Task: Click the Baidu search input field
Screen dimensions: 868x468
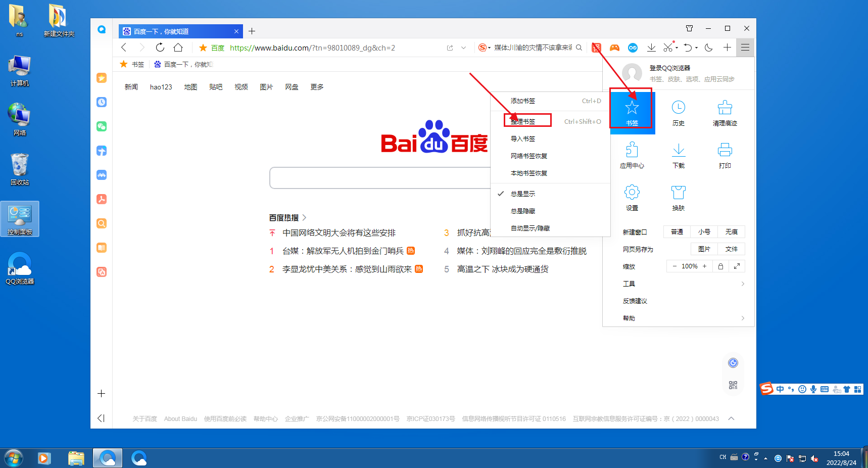Action: coord(380,178)
